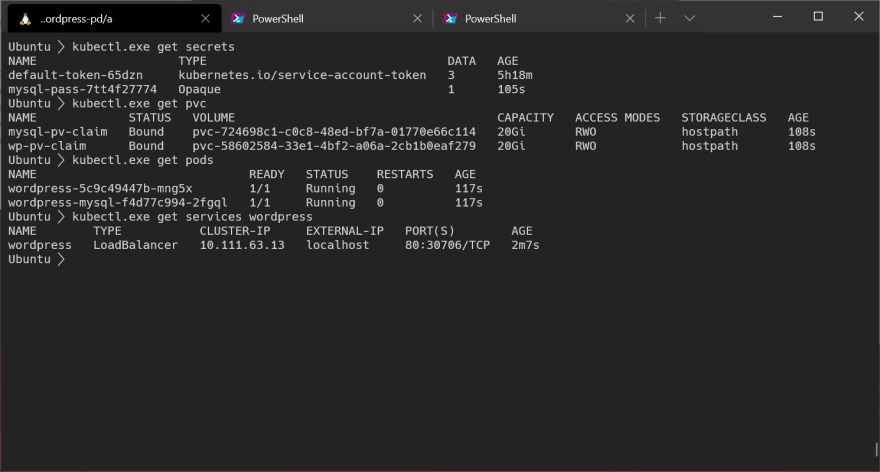The image size is (880, 472).
Task: Click the second PowerShell tab icon
Action: click(450, 19)
